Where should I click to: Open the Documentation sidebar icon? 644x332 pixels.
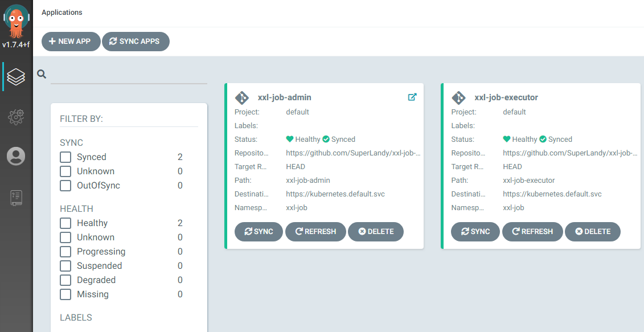[16, 198]
